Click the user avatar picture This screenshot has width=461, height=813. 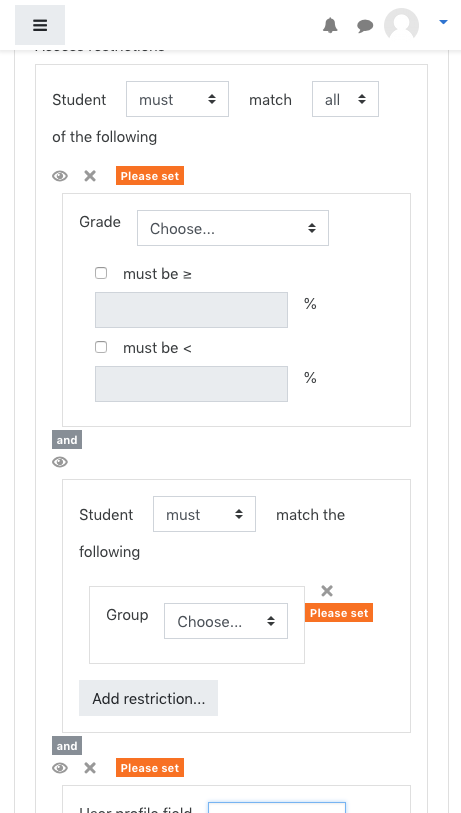pyautogui.click(x=401, y=25)
